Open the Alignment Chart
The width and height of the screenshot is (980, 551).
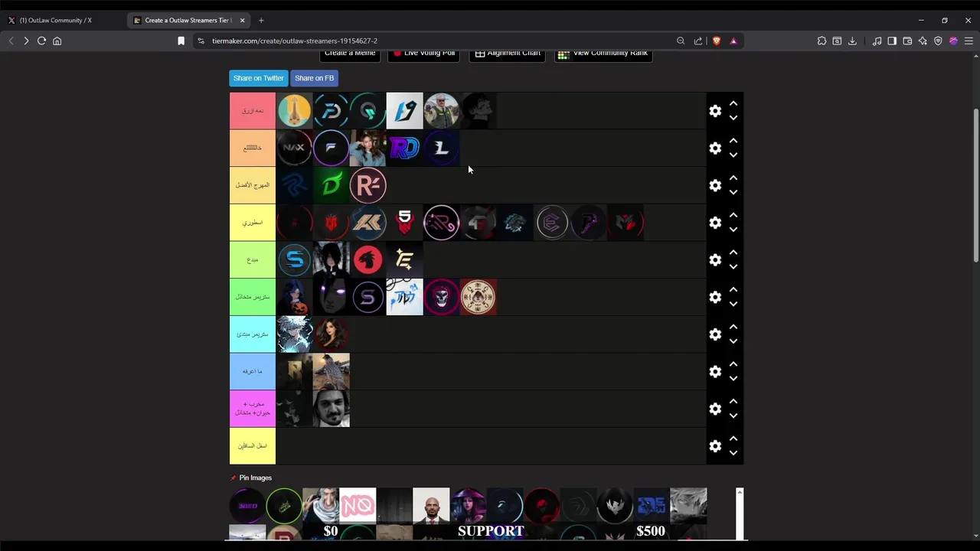508,54
